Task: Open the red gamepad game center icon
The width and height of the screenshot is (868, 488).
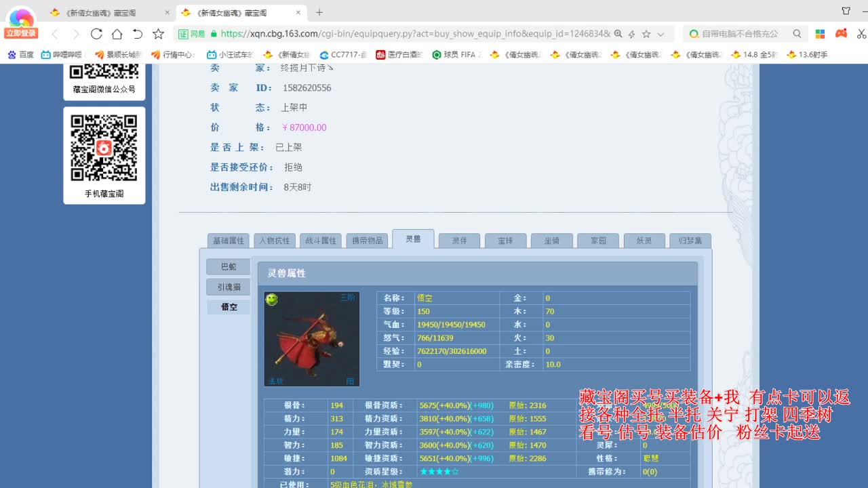Action: click(x=840, y=33)
